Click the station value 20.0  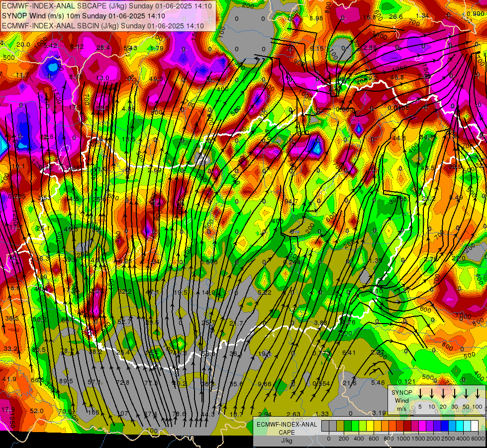click(23, 44)
